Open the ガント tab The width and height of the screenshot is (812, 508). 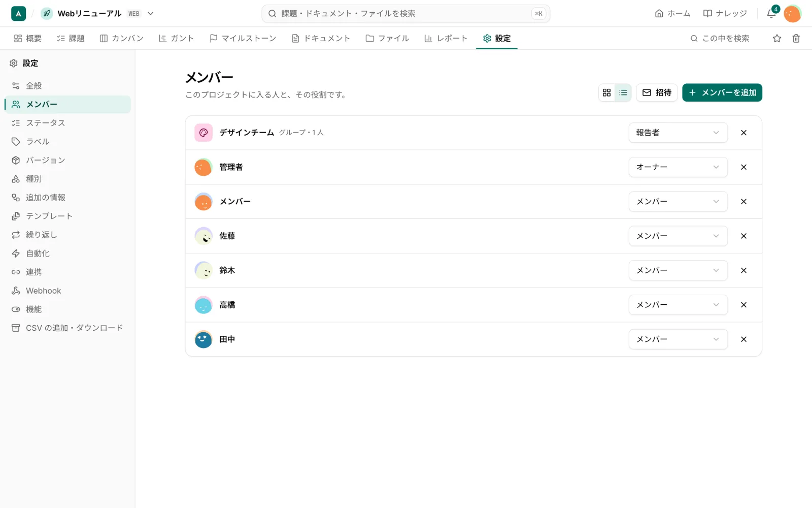[176, 38]
